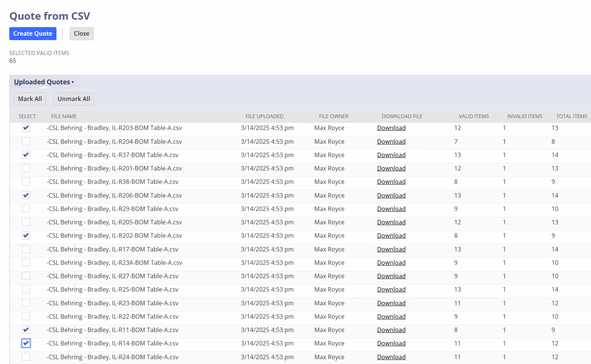Download the R29-BOM Table-A.csv file

(391, 209)
